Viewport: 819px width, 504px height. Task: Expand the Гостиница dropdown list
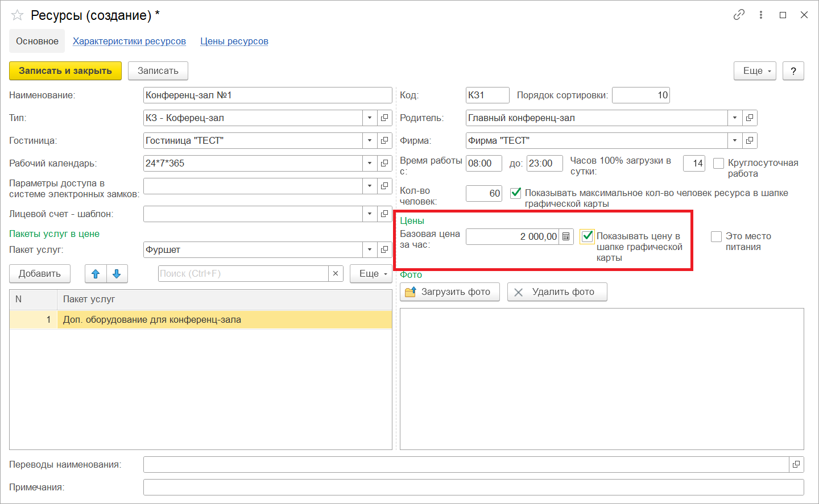370,140
